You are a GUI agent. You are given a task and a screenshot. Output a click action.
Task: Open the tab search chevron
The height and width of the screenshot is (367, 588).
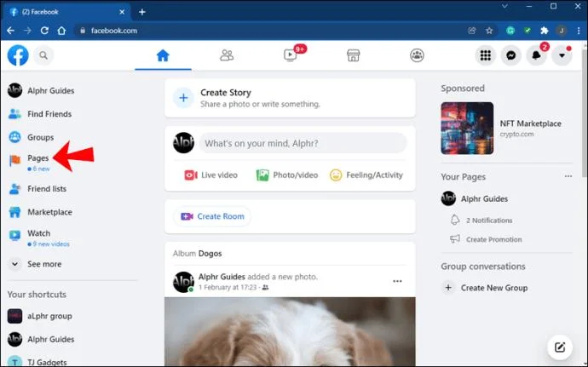(504, 6)
